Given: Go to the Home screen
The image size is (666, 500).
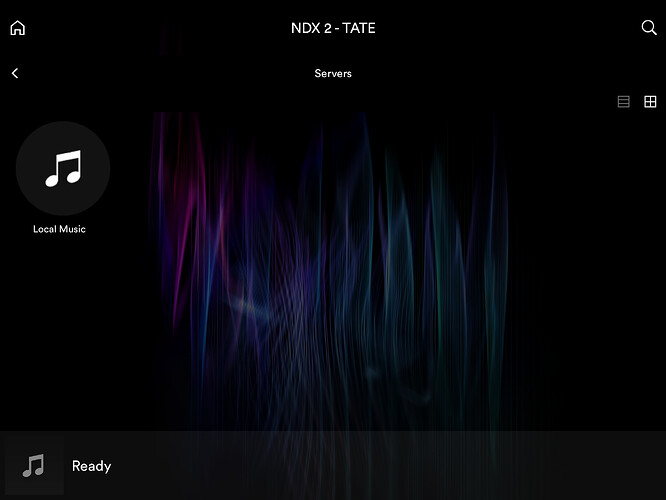Looking at the screenshot, I should tap(17, 28).
